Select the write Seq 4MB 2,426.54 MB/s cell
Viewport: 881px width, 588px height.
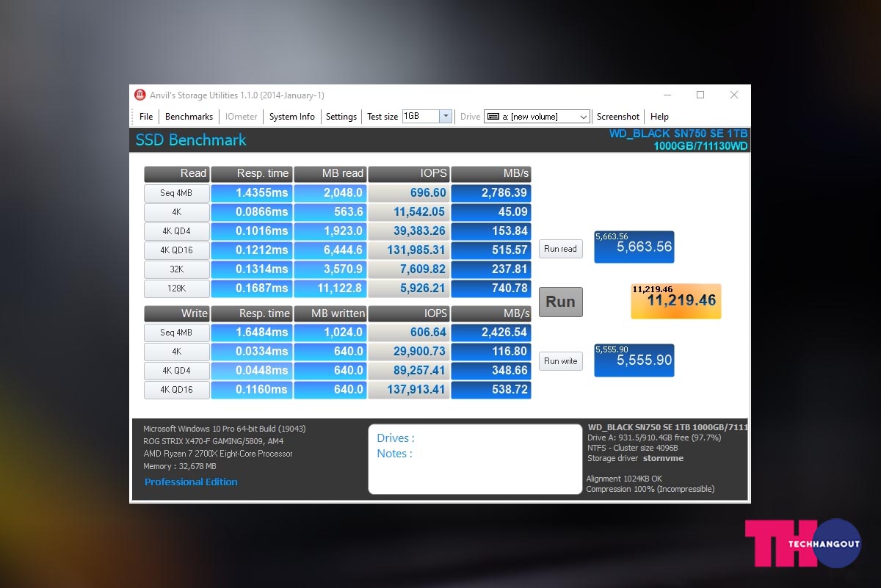tap(491, 333)
